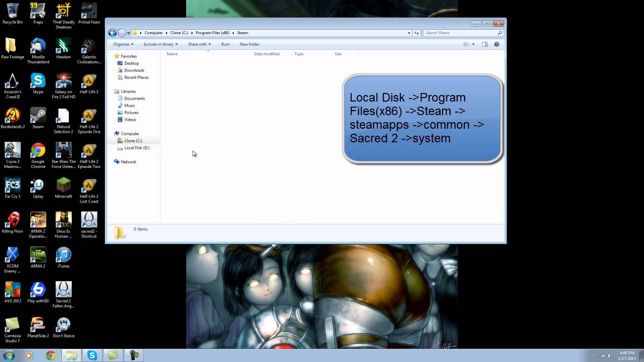Toggle the preview pane button
Screen dimensions: 644x362
[x=485, y=44]
